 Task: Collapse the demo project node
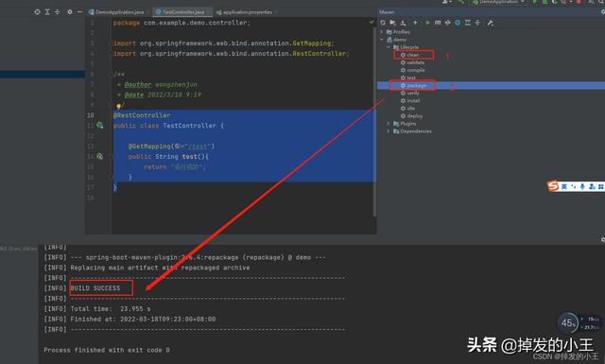pos(382,40)
